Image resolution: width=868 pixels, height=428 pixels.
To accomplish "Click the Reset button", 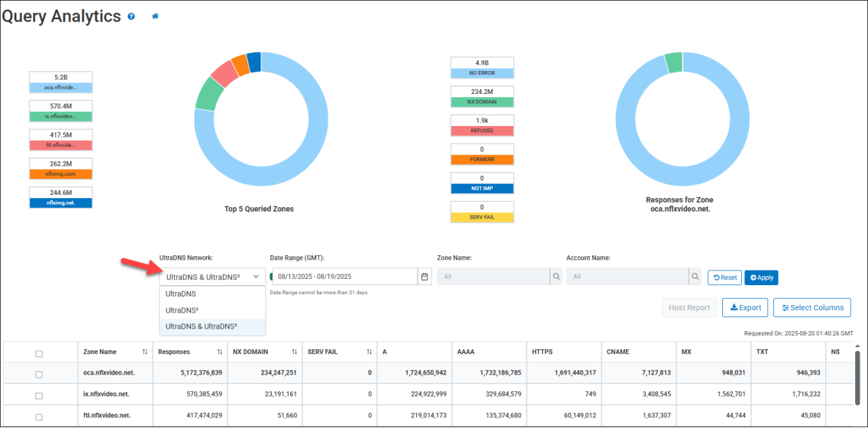I will click(724, 277).
